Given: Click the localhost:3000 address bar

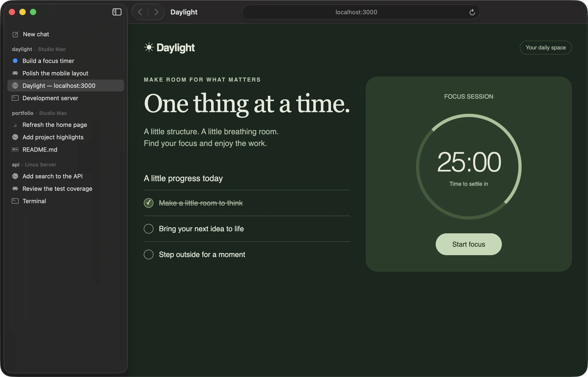Looking at the screenshot, I should tap(361, 12).
